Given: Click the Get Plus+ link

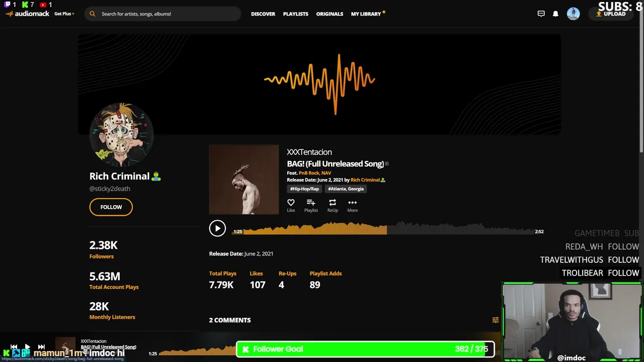Looking at the screenshot, I should [64, 14].
